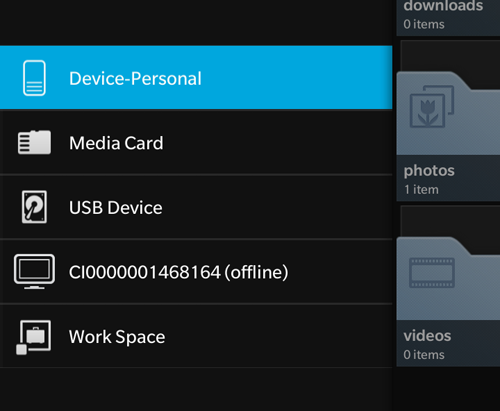Click the hard drive icon for USB Device

[x=34, y=207]
